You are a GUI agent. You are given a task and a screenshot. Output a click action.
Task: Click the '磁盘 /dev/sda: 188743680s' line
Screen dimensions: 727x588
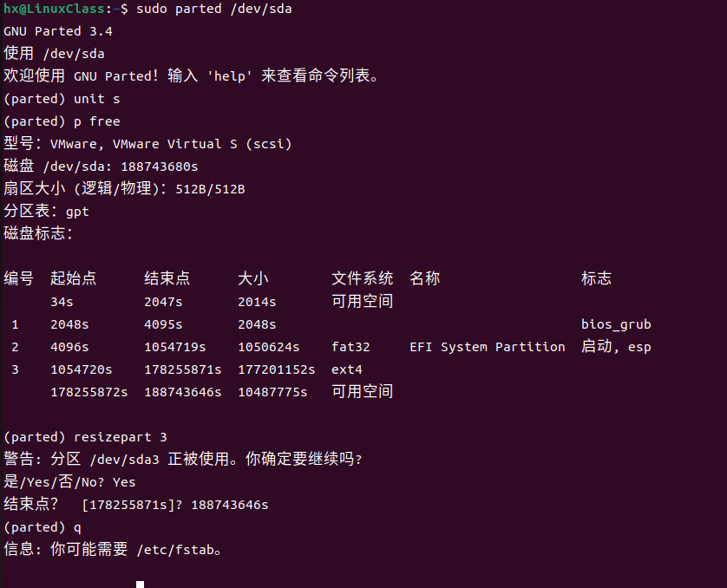pyautogui.click(x=101, y=167)
